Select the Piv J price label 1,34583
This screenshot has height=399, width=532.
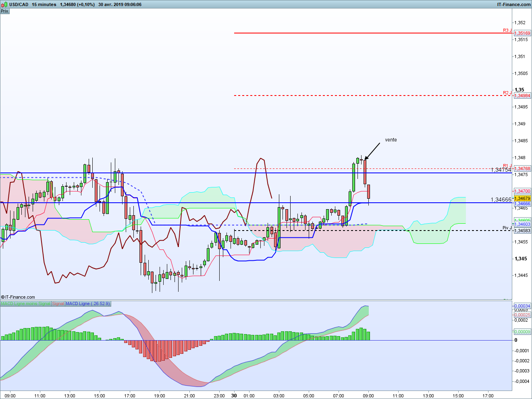coord(522,231)
